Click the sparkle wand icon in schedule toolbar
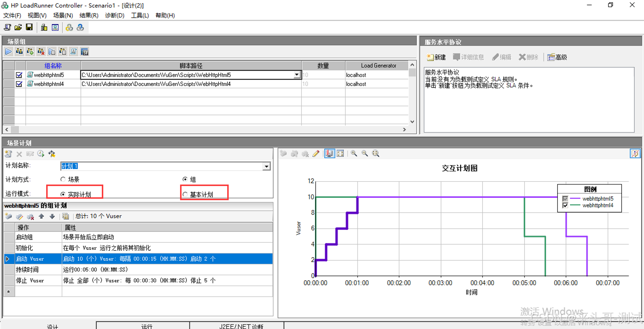 (x=52, y=153)
